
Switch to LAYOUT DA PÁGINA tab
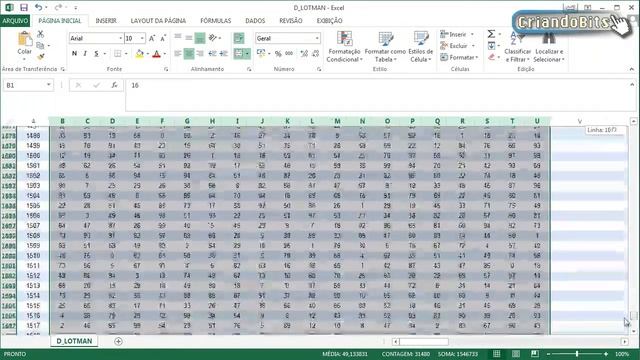tap(158, 20)
